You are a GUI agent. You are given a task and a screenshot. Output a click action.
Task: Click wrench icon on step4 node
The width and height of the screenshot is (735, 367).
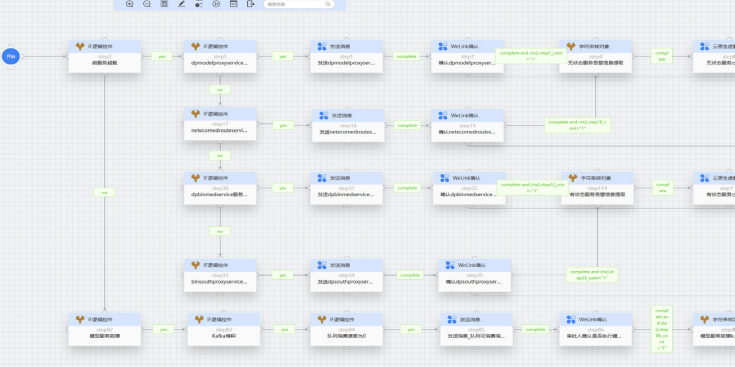tap(571, 46)
